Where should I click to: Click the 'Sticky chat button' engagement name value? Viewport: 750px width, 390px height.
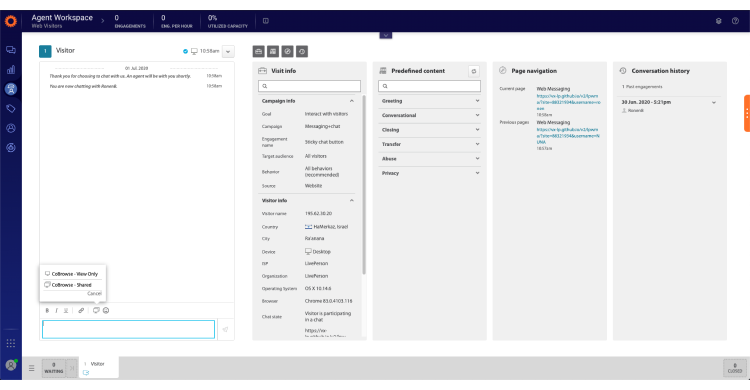324,142
